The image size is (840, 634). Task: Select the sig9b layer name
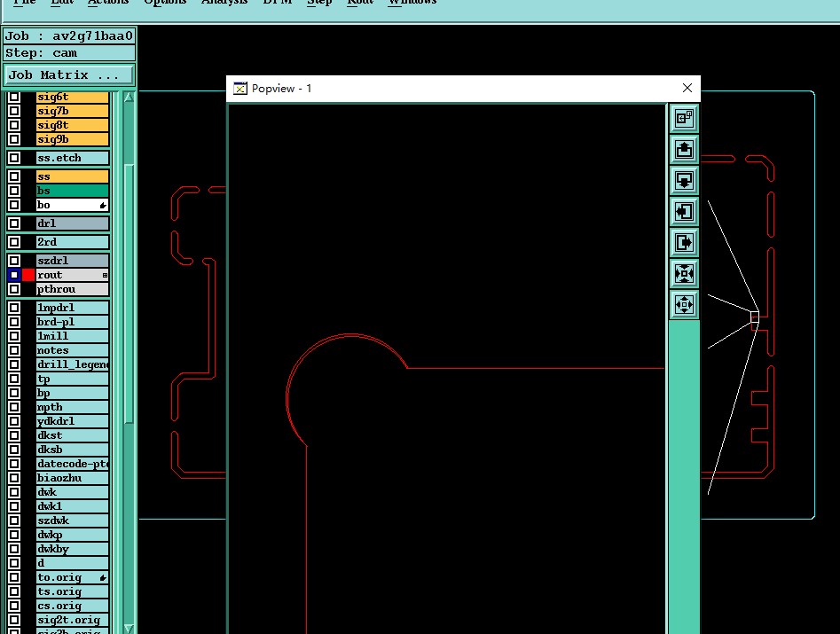point(73,139)
